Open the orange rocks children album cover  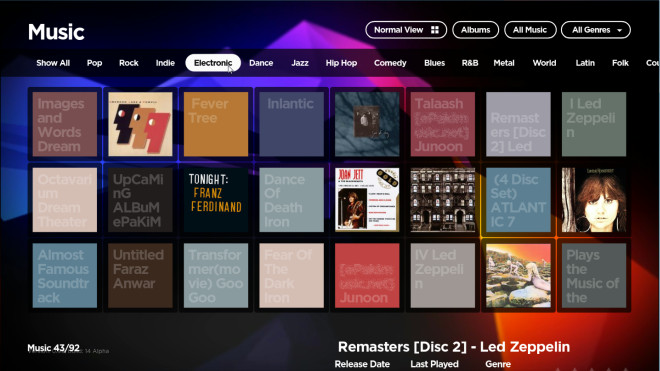click(x=518, y=275)
